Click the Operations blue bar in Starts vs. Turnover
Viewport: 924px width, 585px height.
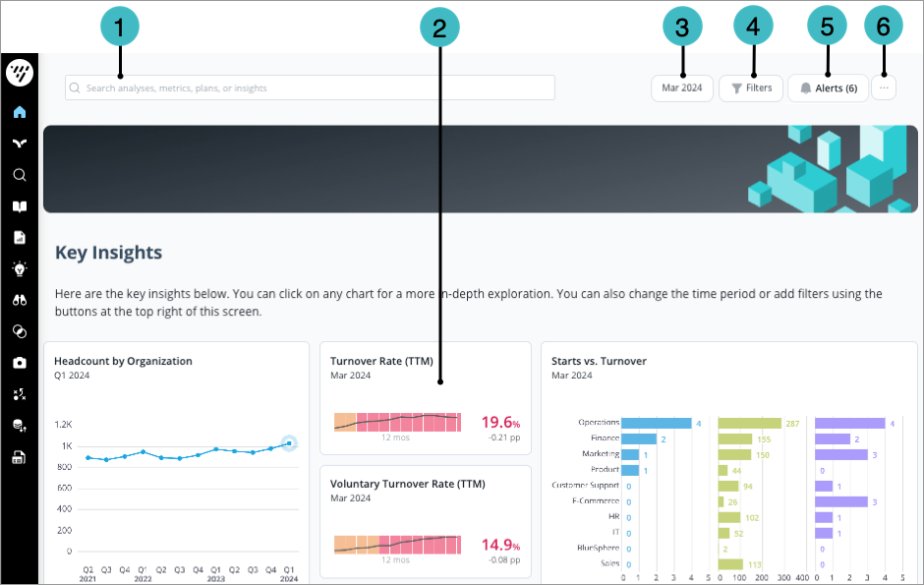click(657, 423)
